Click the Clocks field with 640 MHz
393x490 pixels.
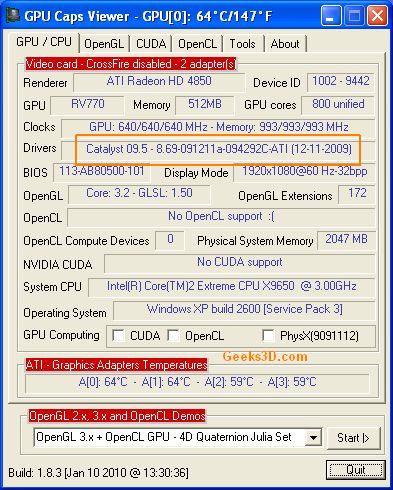[x=218, y=127]
